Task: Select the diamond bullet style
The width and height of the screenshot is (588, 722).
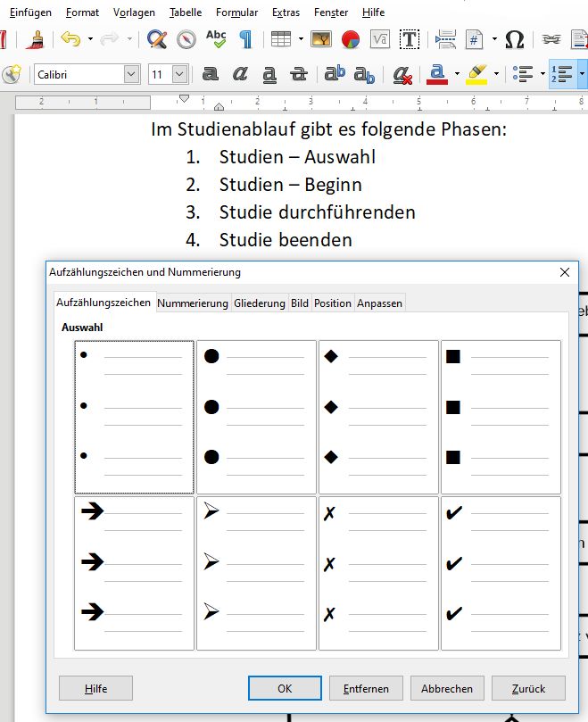Action: pos(378,417)
